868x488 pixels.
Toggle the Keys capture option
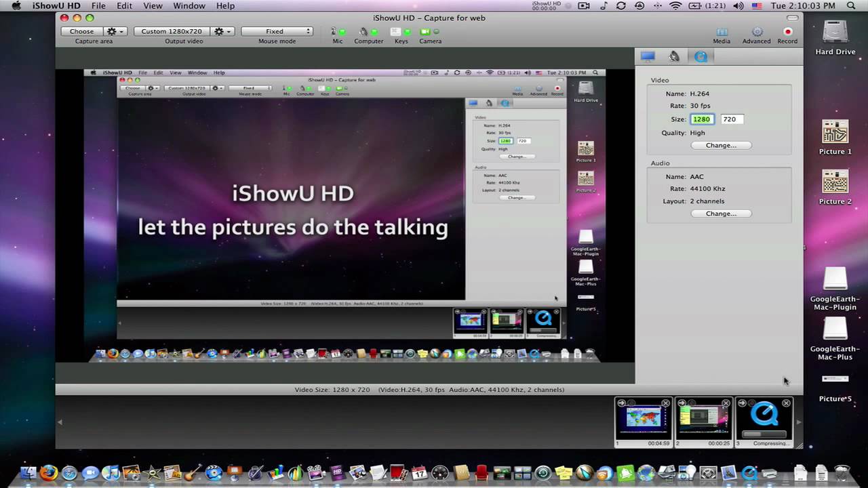pos(400,32)
